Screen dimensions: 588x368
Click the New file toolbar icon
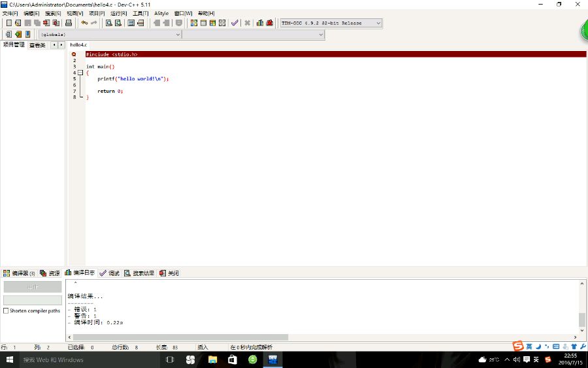9,23
